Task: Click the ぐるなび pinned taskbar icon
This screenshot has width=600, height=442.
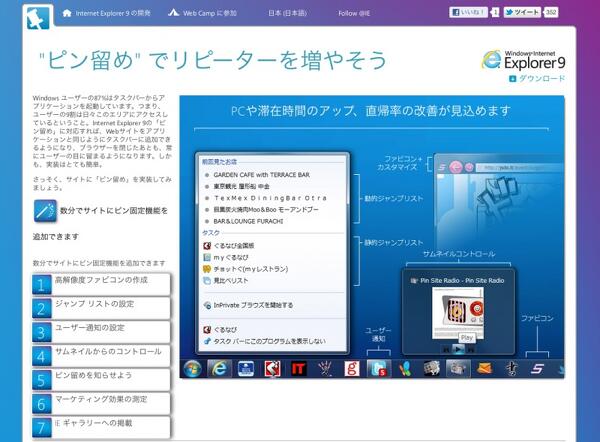Action: [272, 369]
